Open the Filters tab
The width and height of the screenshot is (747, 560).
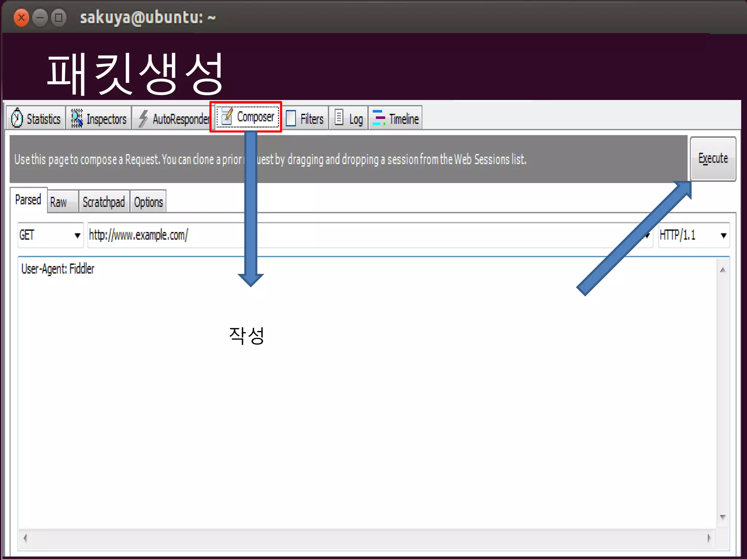pos(306,118)
